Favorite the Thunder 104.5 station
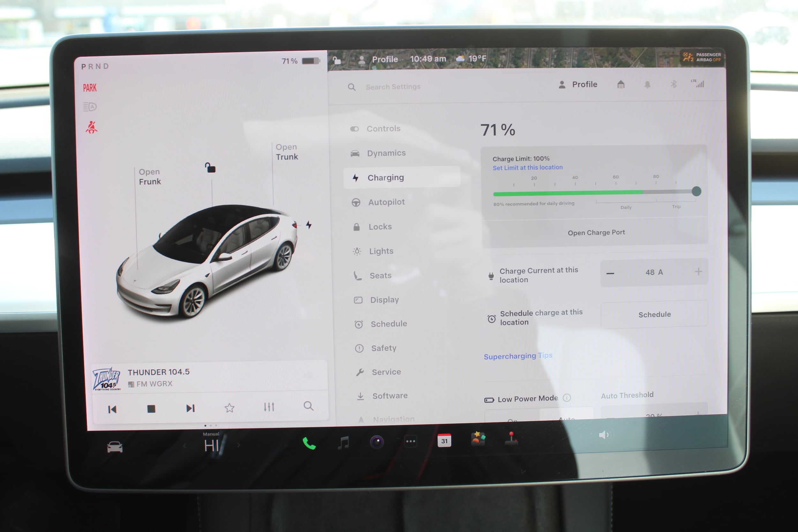This screenshot has width=798, height=532. pos(230,408)
